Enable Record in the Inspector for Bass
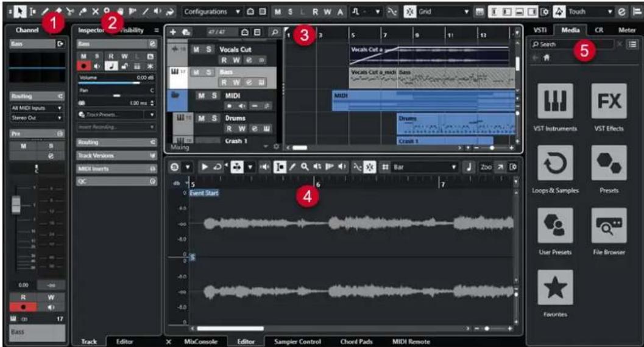Screen dimensions: 644x347 point(84,66)
